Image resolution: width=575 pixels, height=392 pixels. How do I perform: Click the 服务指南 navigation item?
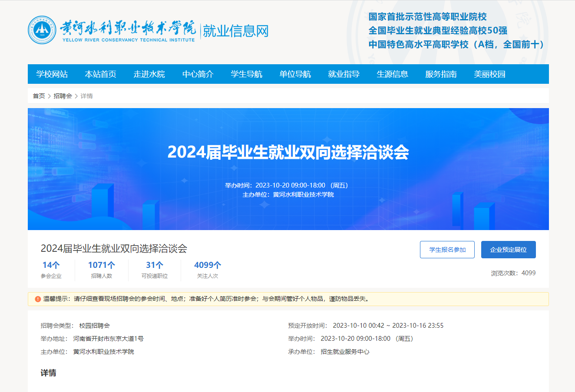(441, 74)
